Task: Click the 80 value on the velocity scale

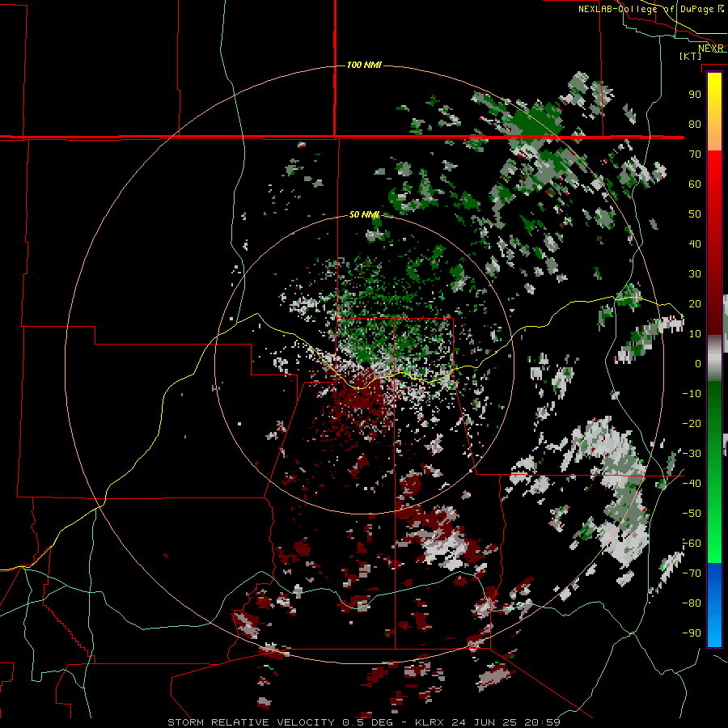Action: point(695,125)
